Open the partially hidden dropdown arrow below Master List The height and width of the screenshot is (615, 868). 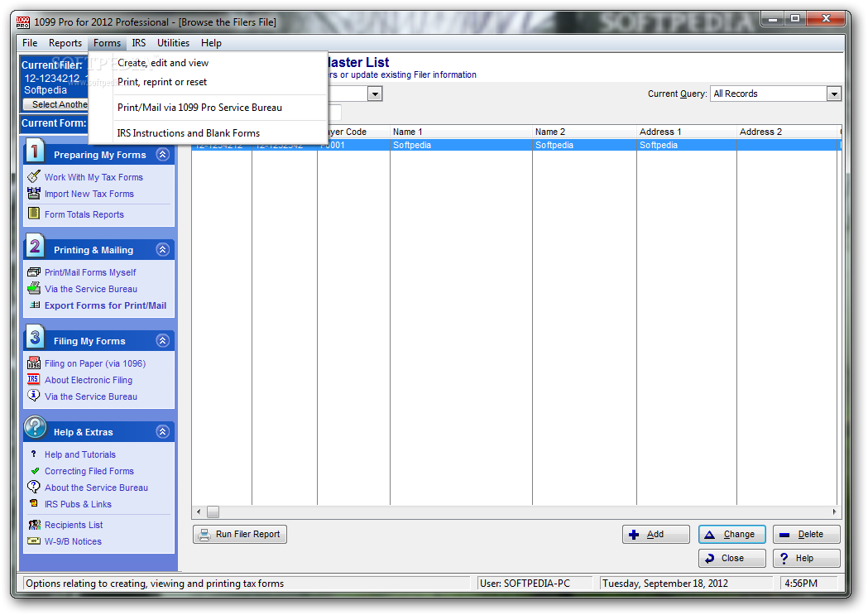[375, 94]
